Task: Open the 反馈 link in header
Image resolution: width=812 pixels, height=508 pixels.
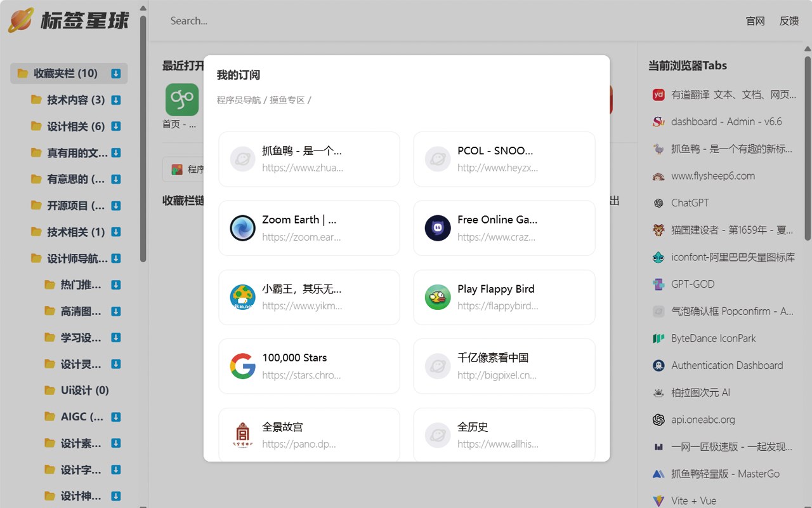Action: (789, 21)
